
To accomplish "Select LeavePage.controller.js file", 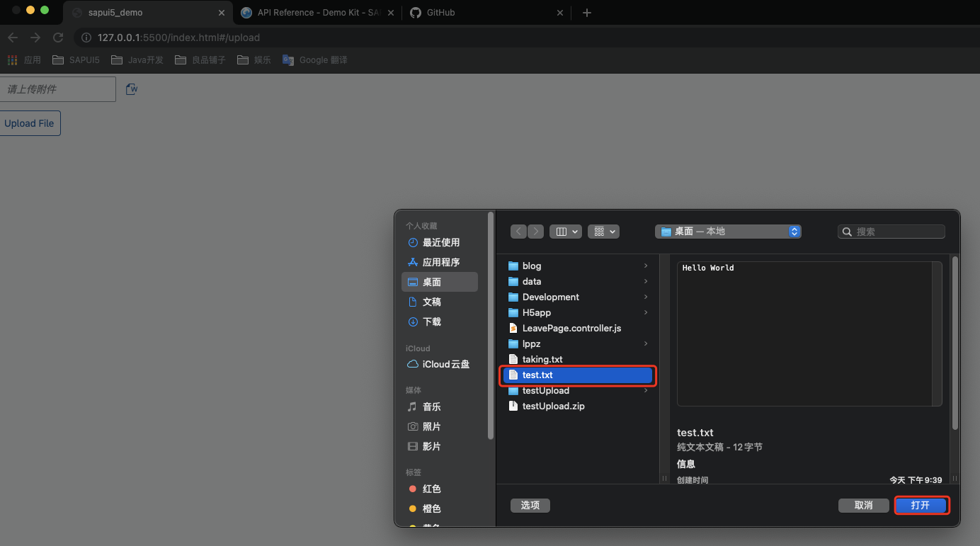I will [578, 328].
